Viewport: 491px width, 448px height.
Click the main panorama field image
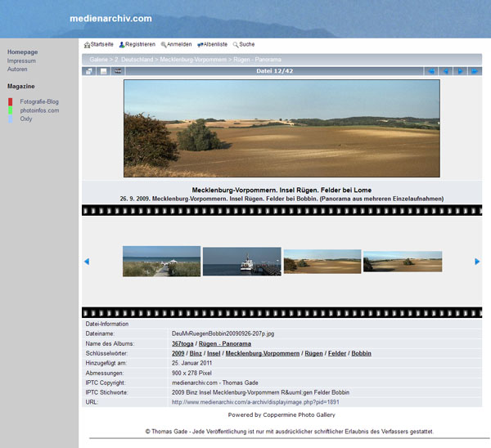click(282, 128)
